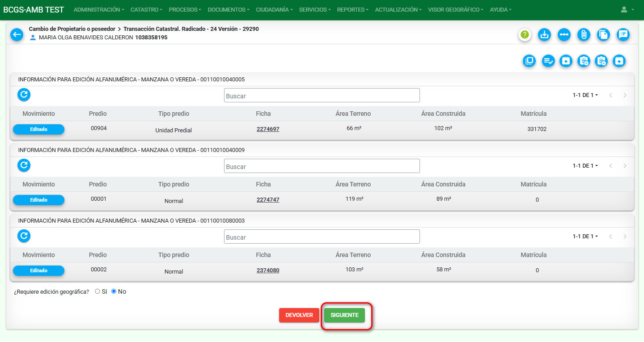Click the three-dot workflow line icon
The height and width of the screenshot is (342, 644).
(x=564, y=34)
